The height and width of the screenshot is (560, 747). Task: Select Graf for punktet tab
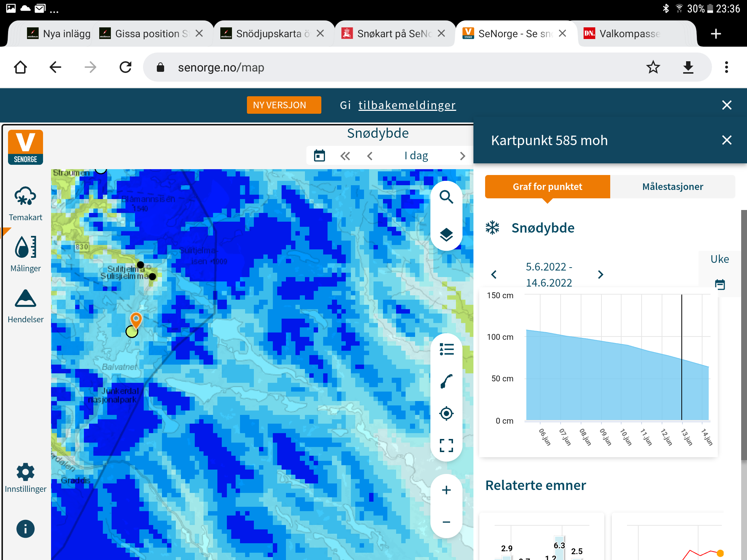[x=547, y=187]
